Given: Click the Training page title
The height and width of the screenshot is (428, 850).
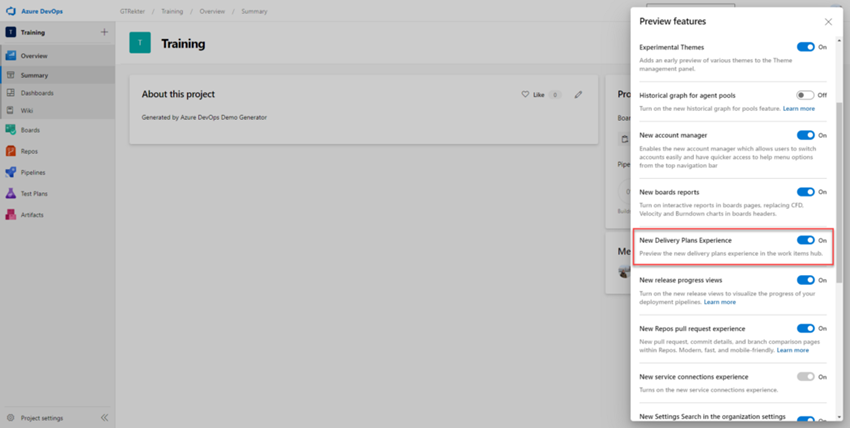Looking at the screenshot, I should click(183, 43).
